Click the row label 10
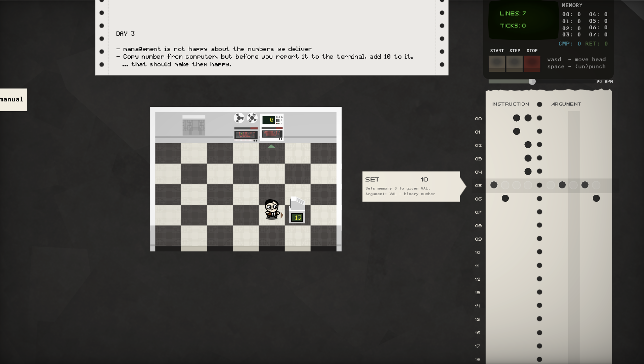This screenshot has width=644, height=364. click(x=477, y=252)
